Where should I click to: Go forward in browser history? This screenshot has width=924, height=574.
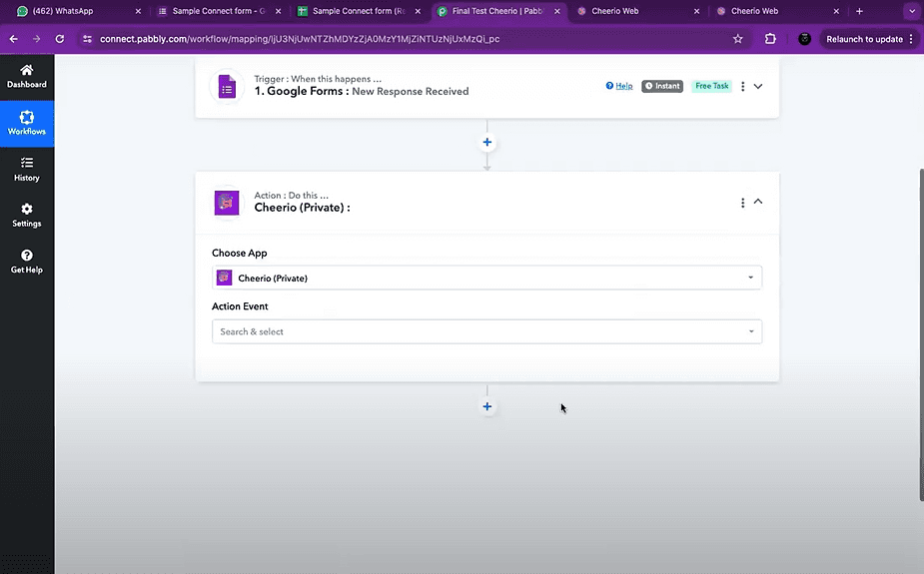pos(37,39)
